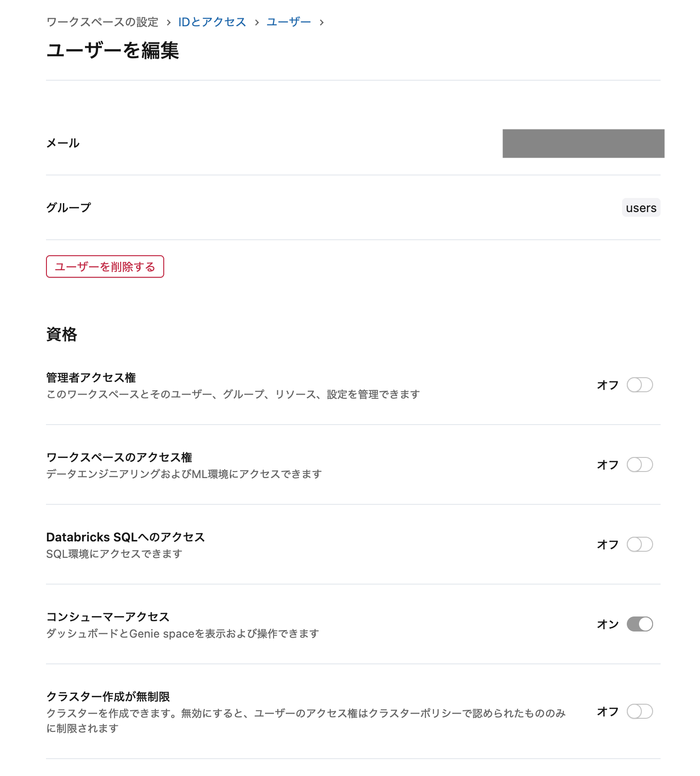
Task: Click trailing chevron after ユーザー breadcrumb
Action: pyautogui.click(x=321, y=22)
